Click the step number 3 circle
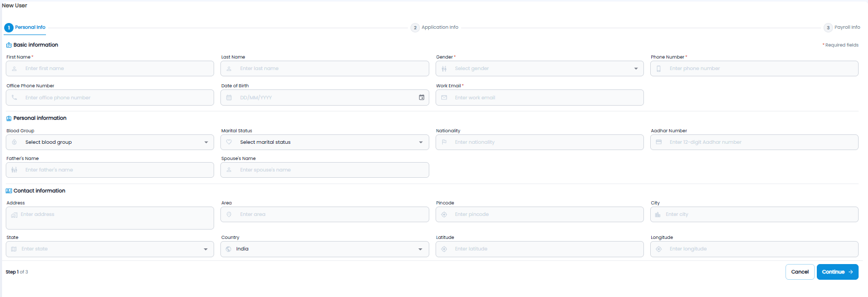 828,28
